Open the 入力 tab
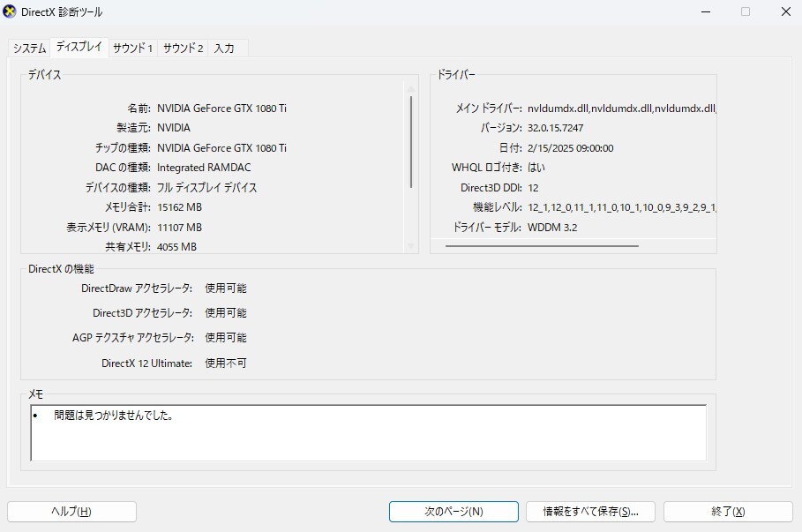The image size is (802, 532). click(x=227, y=48)
